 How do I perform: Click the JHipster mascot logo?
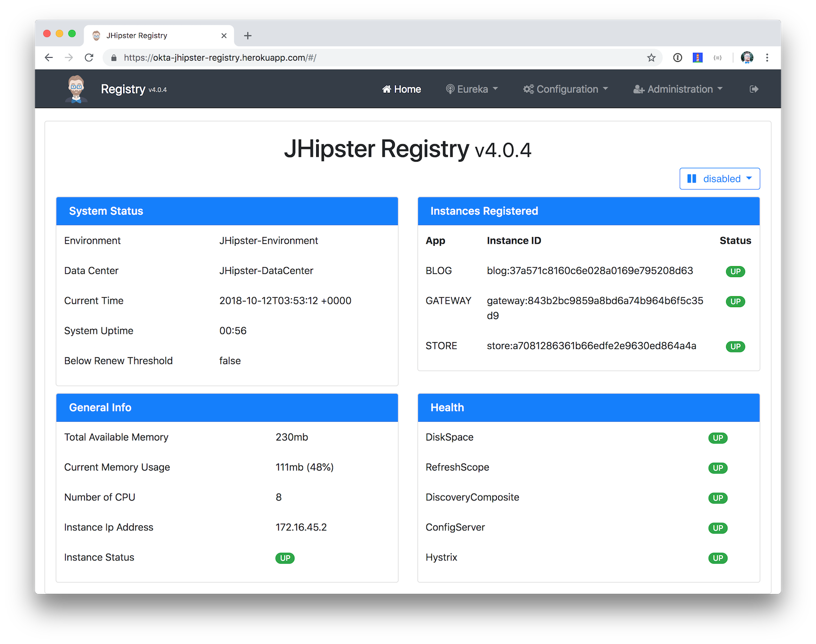point(76,89)
